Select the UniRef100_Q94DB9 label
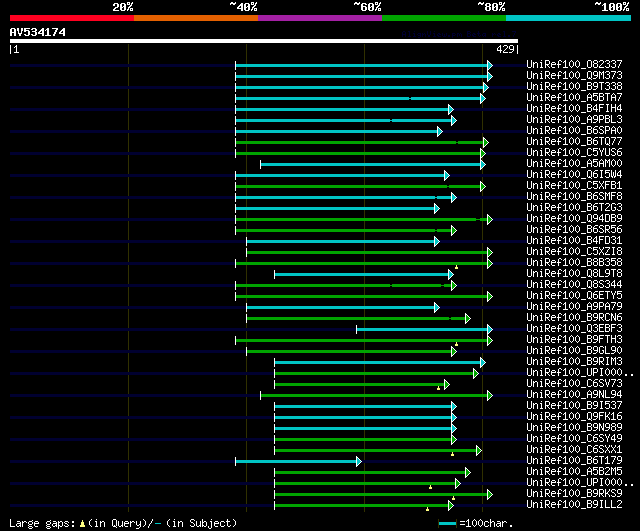This screenshot has height=531, width=640. click(574, 218)
